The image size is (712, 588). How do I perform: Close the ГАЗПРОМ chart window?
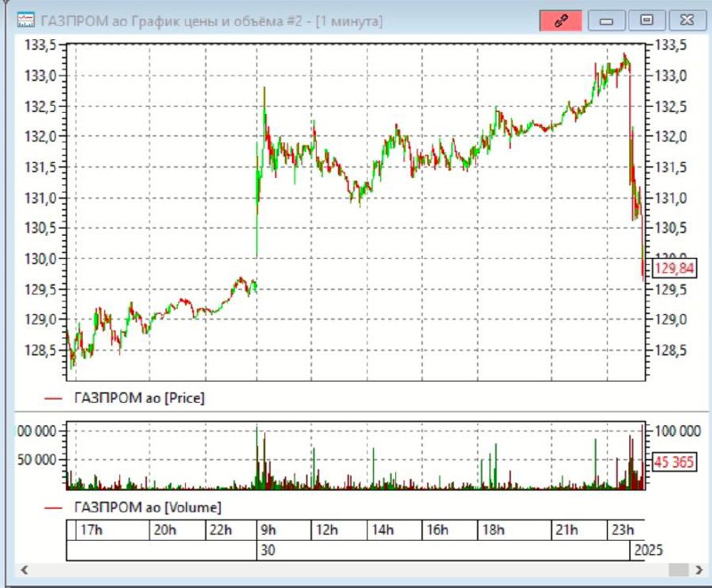point(687,20)
